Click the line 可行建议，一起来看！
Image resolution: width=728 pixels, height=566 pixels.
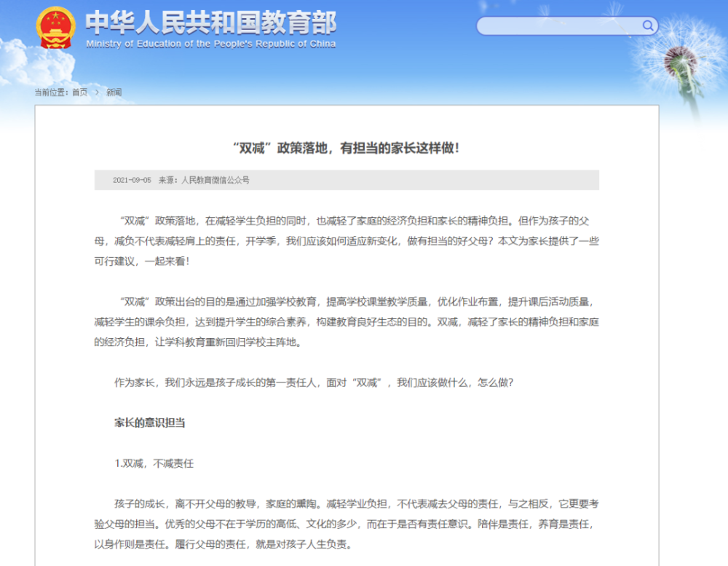pos(142,262)
